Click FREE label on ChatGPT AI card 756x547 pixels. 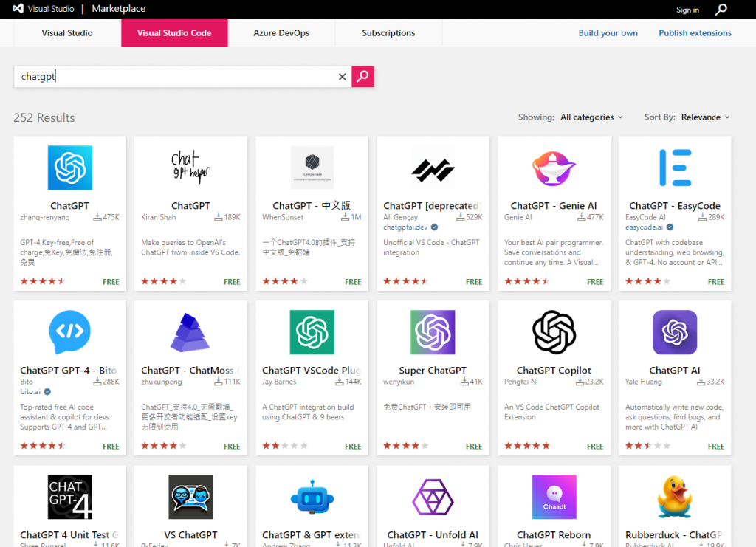(x=716, y=447)
